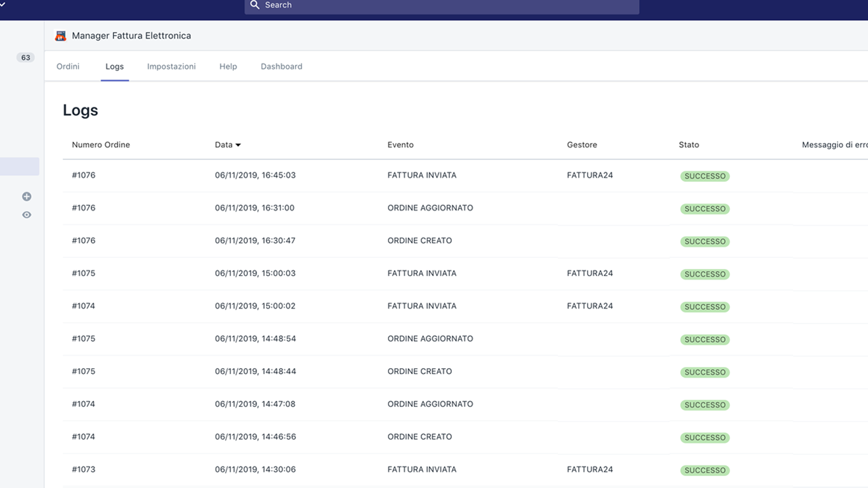
Task: Open the Ordini tab
Action: click(68, 66)
